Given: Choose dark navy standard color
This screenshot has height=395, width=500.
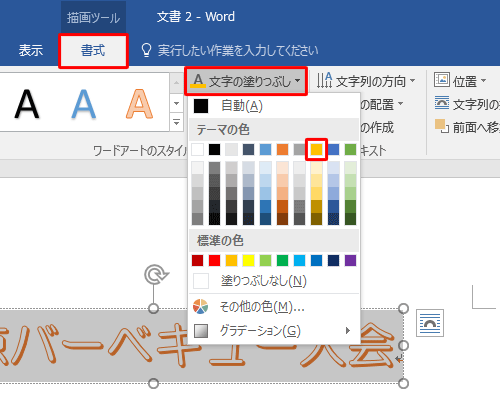Looking at the screenshot, I should [334, 260].
